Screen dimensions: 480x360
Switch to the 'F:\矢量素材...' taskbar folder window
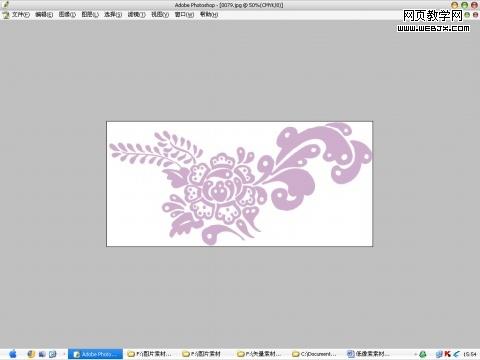259,354
